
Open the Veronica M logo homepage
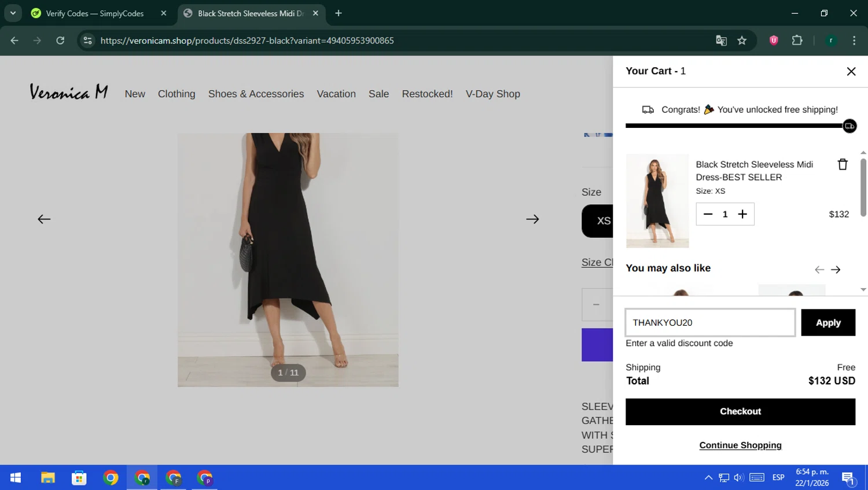[69, 93]
